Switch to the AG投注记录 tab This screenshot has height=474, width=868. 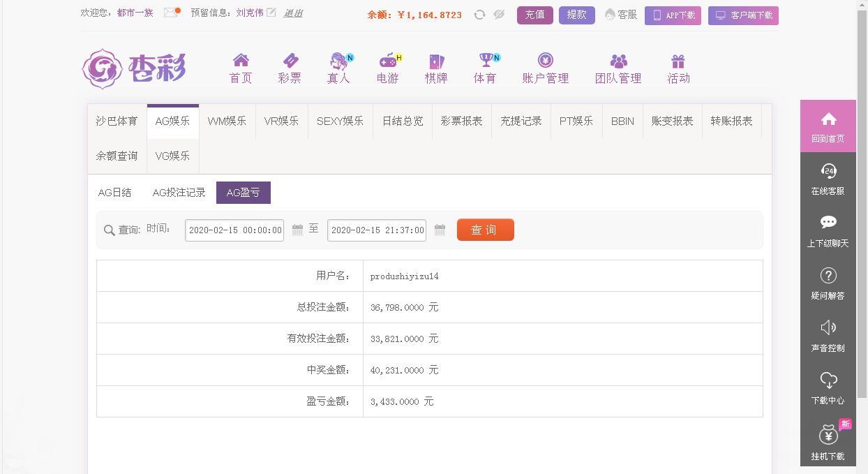[x=179, y=192]
